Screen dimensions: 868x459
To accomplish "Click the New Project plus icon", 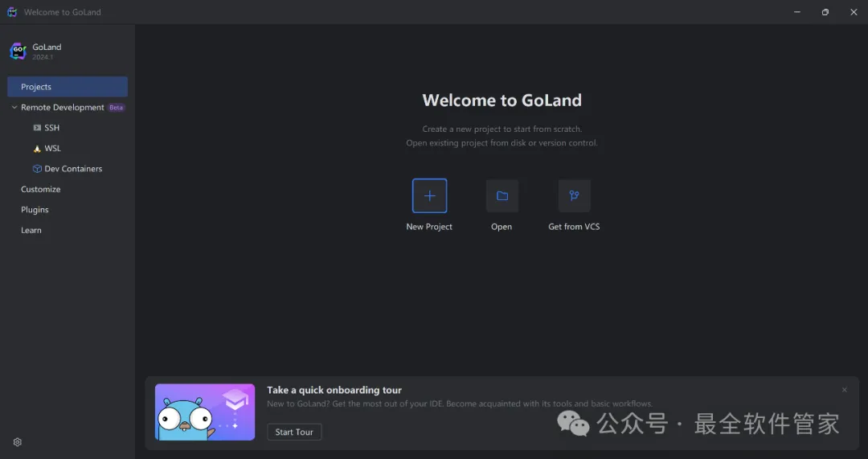I will [429, 196].
